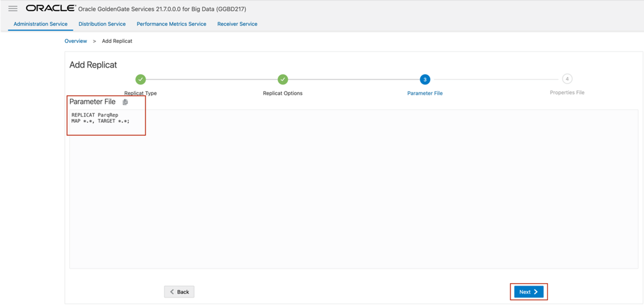Click the step 4 Properties File circle
644x305 pixels.
click(x=567, y=79)
